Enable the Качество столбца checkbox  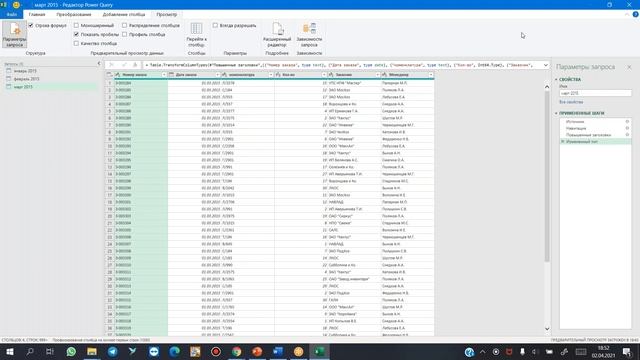(76, 43)
